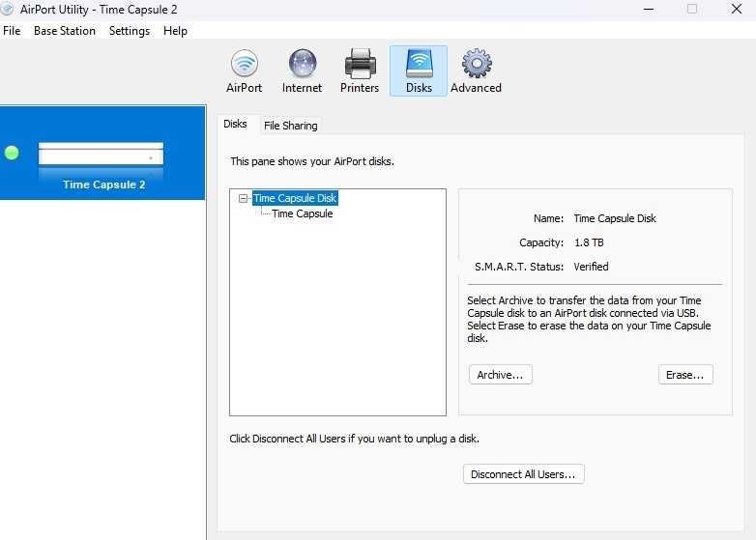Switch to the Disks tab
Screen dimensions: 756x540
pos(235,125)
